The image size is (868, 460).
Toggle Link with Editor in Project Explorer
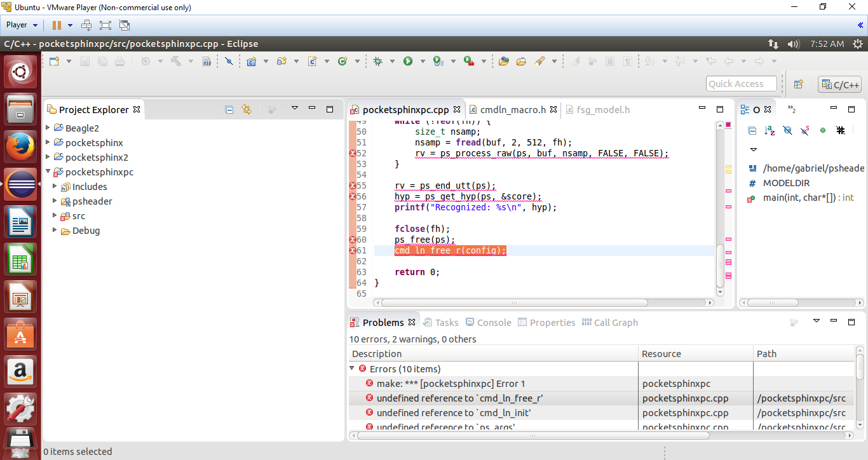click(247, 109)
